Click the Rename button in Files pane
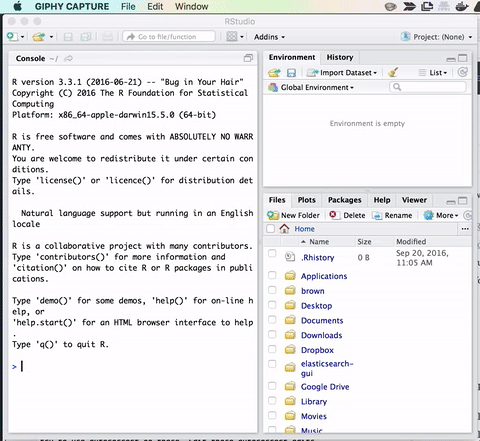The image size is (480, 441). pos(392,215)
